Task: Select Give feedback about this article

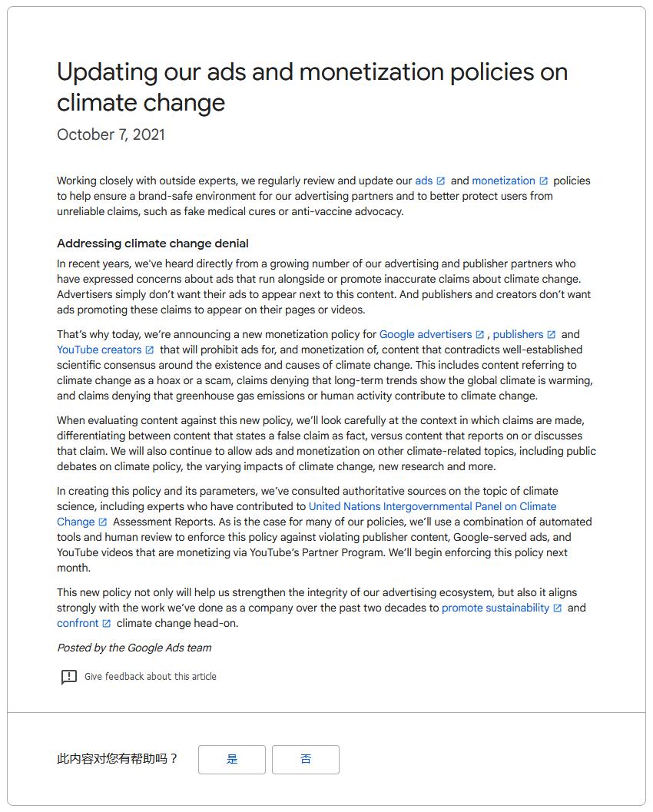Action: (150, 676)
